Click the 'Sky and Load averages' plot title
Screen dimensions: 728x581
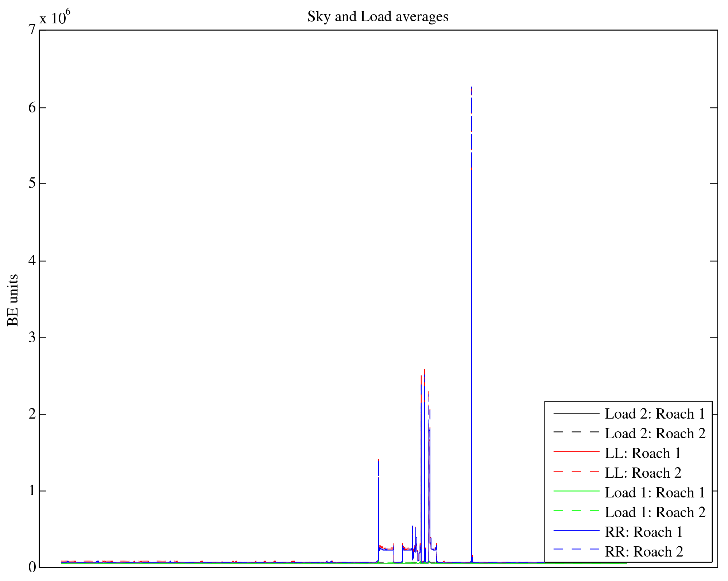point(377,17)
